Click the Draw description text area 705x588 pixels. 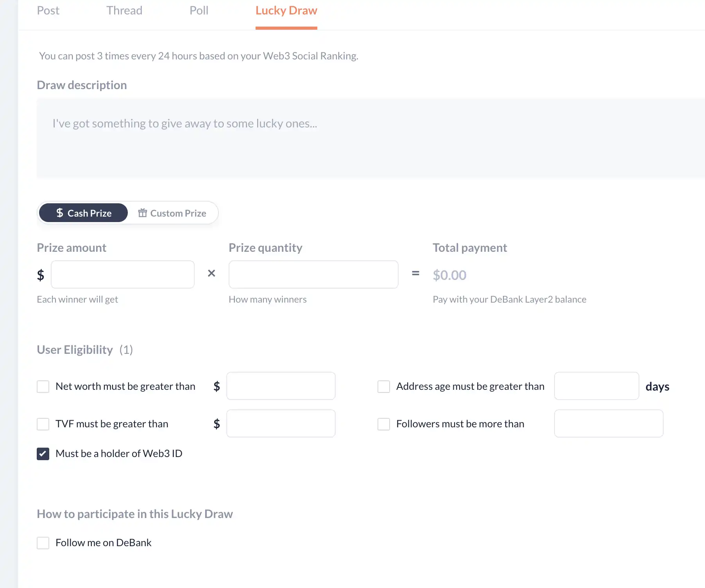[x=370, y=138]
